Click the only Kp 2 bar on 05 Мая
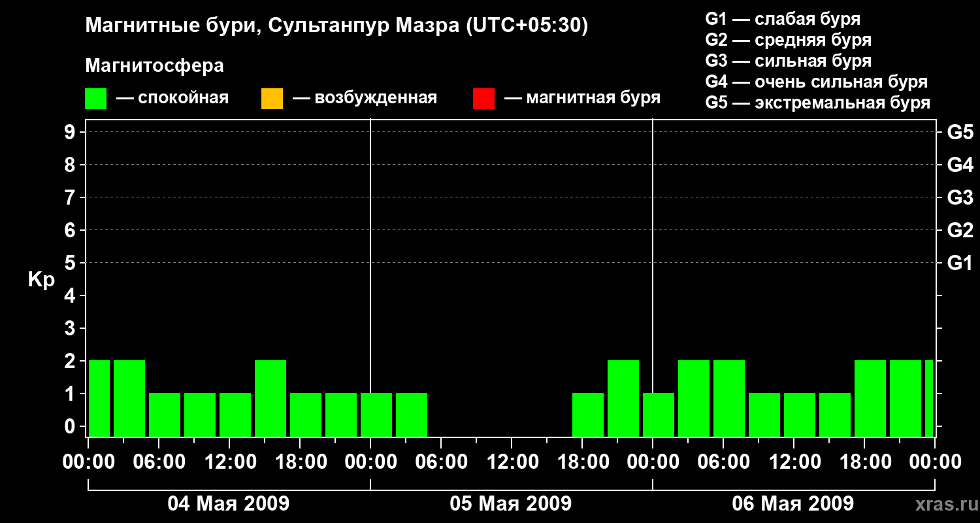Image resolution: width=980 pixels, height=523 pixels. click(x=623, y=398)
